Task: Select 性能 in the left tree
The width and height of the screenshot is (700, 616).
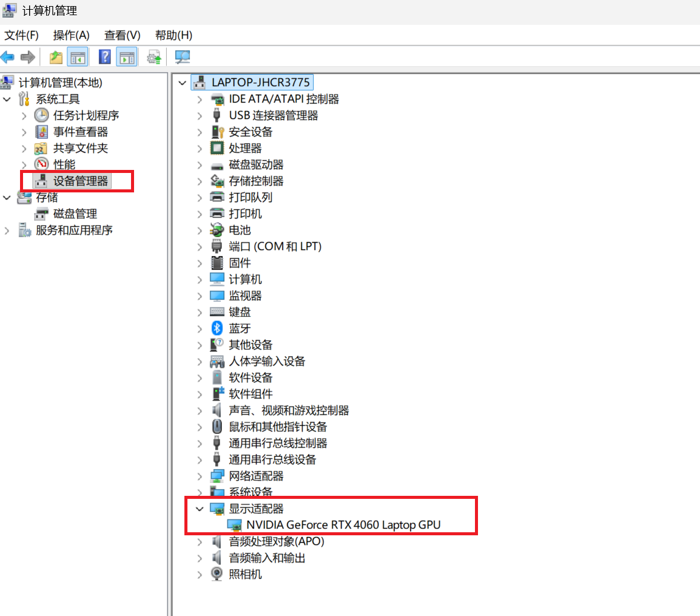Action: click(x=64, y=165)
